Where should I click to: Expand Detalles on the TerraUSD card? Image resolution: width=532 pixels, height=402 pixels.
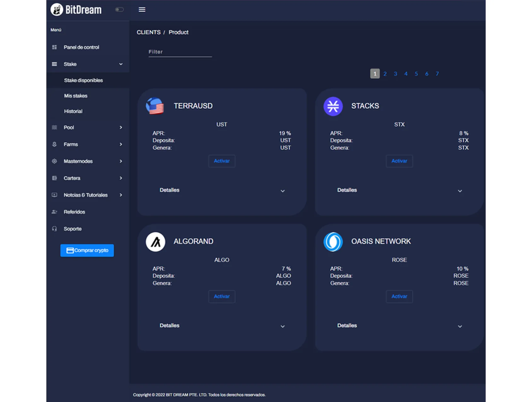pos(282,191)
